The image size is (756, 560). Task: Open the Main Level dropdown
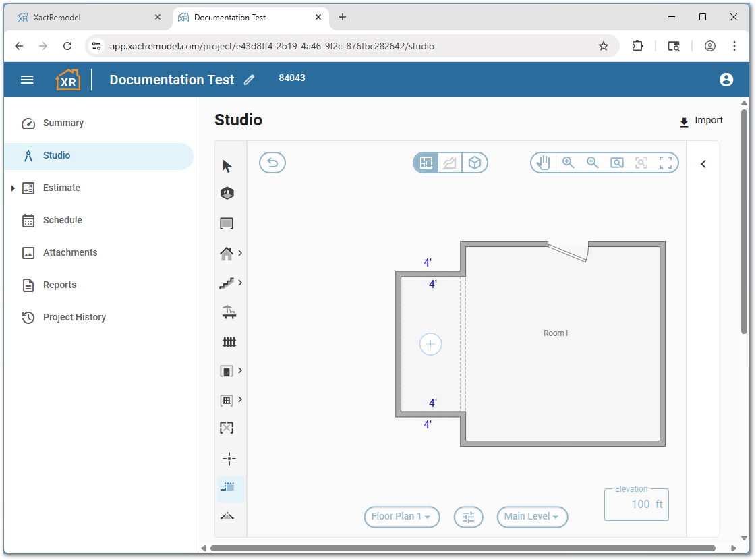532,517
